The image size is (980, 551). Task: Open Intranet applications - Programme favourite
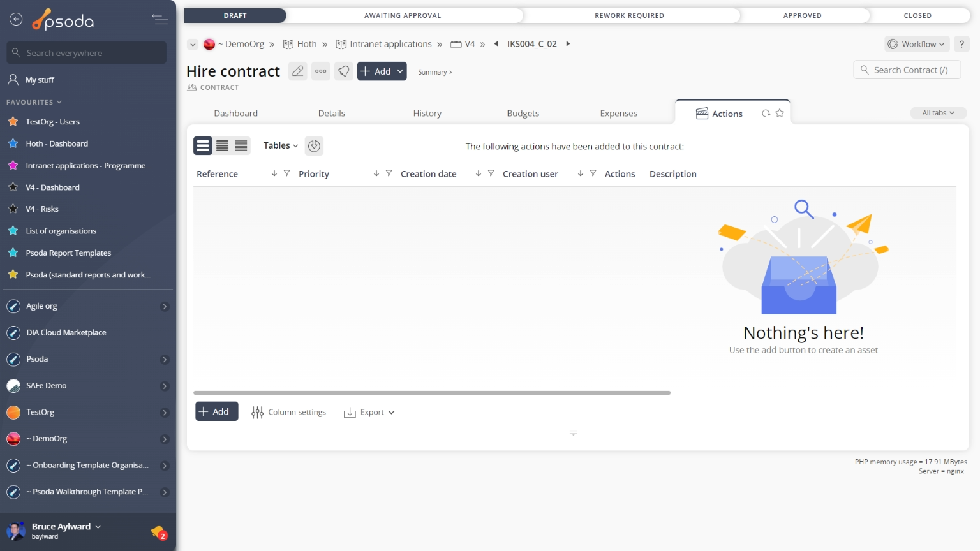[88, 166]
